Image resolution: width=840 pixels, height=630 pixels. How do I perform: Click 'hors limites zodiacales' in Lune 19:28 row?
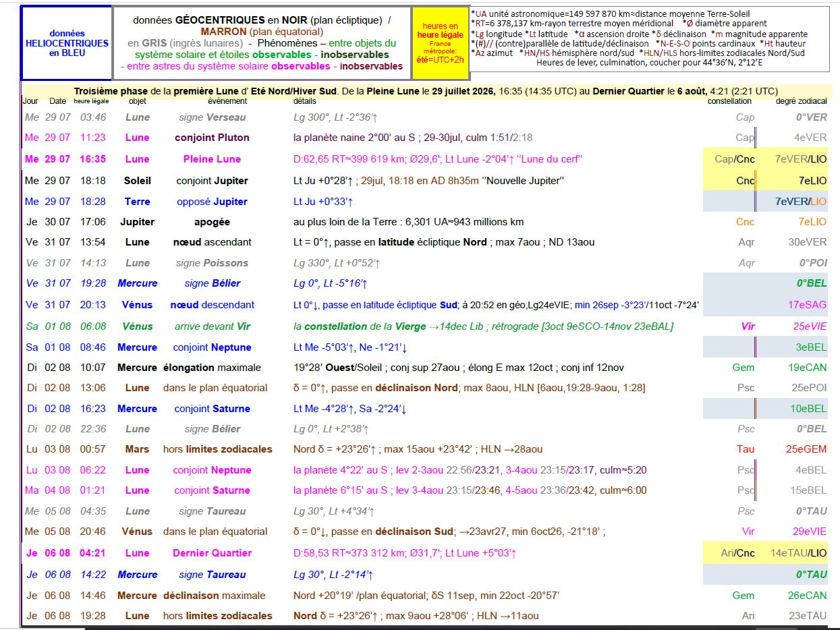217,616
